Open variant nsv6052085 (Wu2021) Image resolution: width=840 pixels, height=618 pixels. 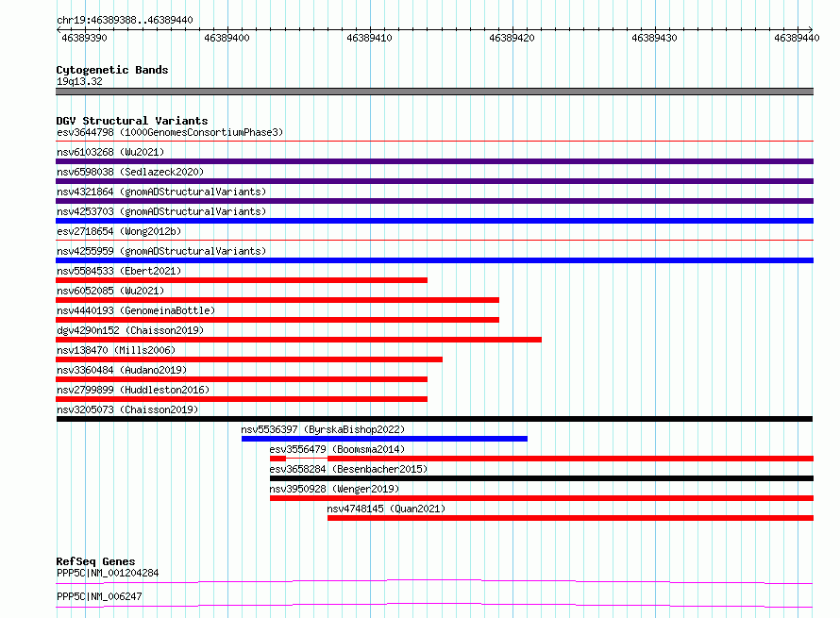(x=110, y=291)
